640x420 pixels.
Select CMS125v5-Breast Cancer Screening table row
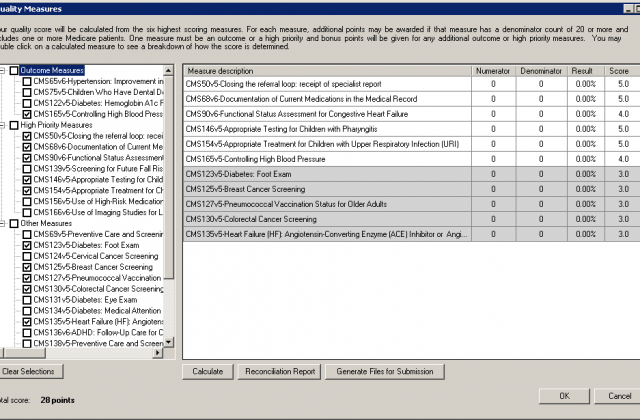point(411,189)
